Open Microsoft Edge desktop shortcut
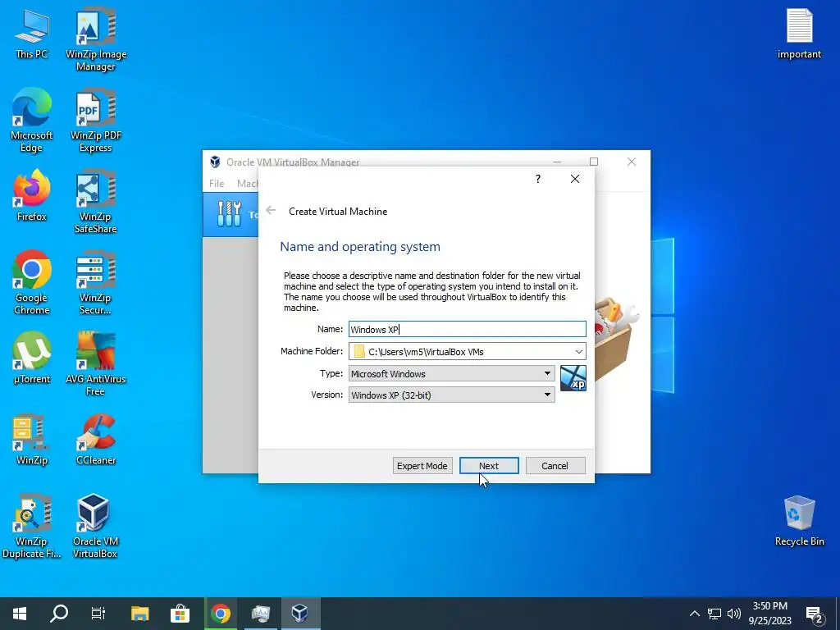Screen dimensions: 840x630 pyautogui.click(x=32, y=121)
